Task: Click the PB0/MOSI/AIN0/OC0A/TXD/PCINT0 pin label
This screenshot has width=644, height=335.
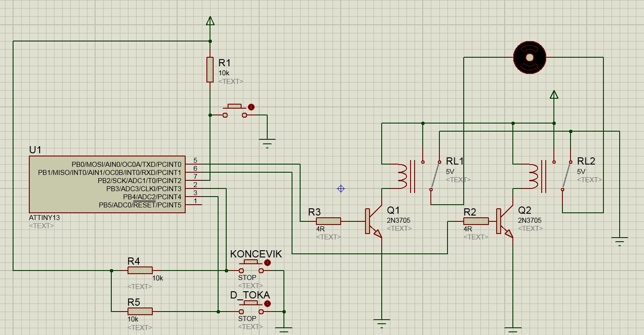Action: point(126,164)
